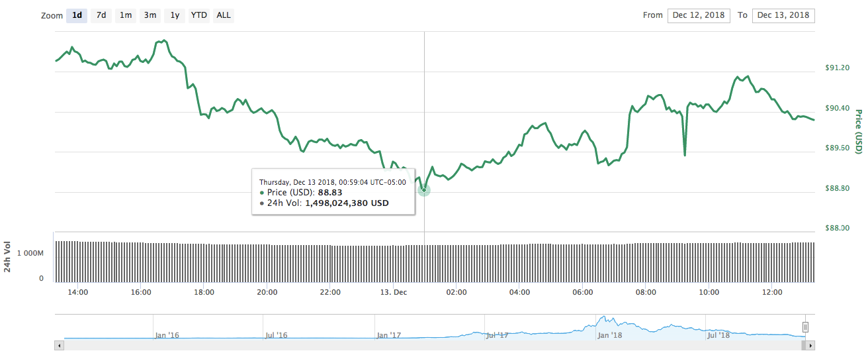
Task: Click the 1 000M volume axis label
Action: point(30,254)
